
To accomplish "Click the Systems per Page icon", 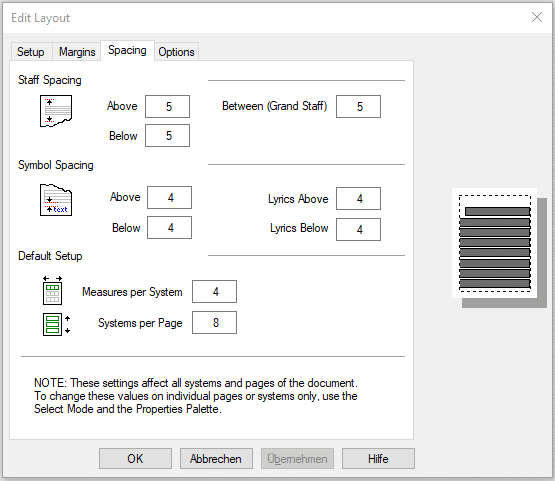I will pos(56,324).
